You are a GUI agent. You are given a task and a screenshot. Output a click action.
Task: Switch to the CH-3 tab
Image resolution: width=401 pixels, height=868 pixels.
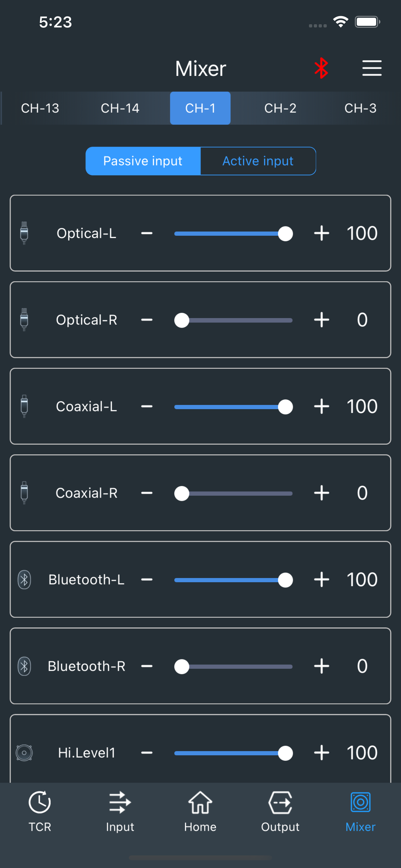point(361,108)
